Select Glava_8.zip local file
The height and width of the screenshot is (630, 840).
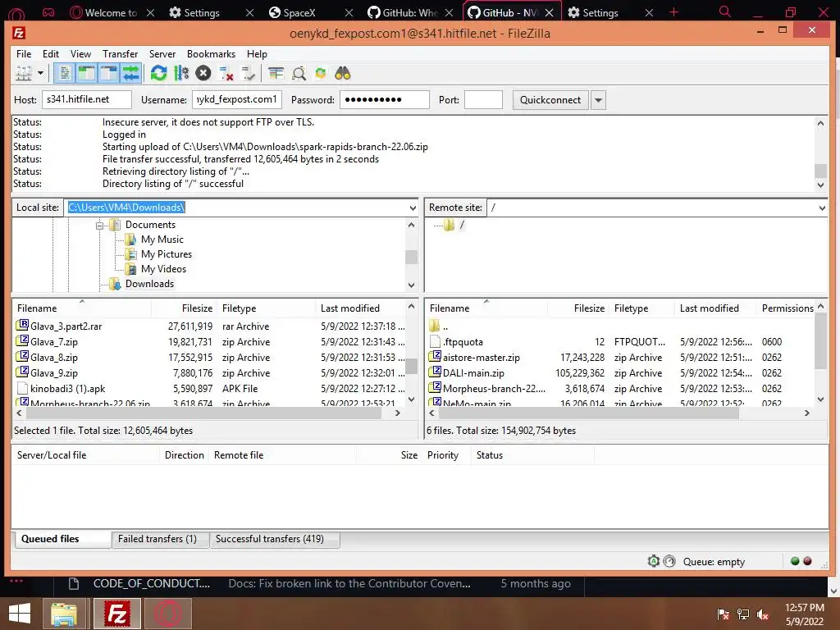pyautogui.click(x=53, y=358)
